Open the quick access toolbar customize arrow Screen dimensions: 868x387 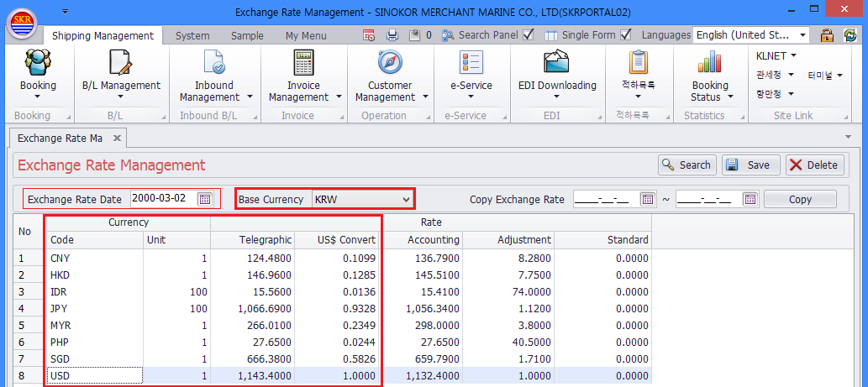66,11
